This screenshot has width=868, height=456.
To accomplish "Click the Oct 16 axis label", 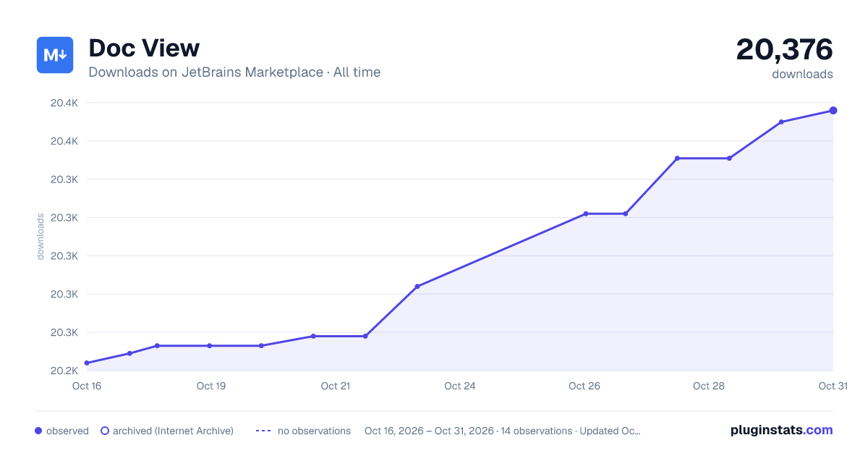I will [x=87, y=386].
